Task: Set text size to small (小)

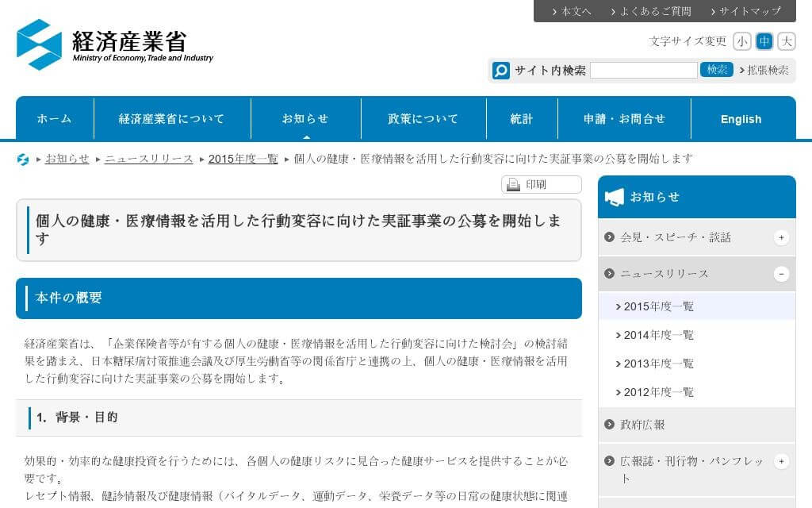Action: [742, 41]
